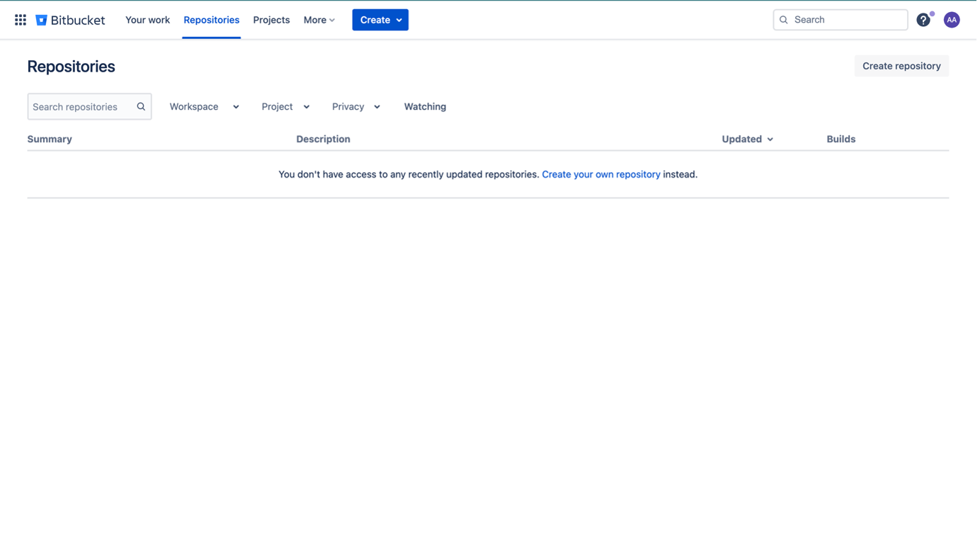Expand the Project filter dropdown
Viewport: 980px width, 560px height.
285,107
